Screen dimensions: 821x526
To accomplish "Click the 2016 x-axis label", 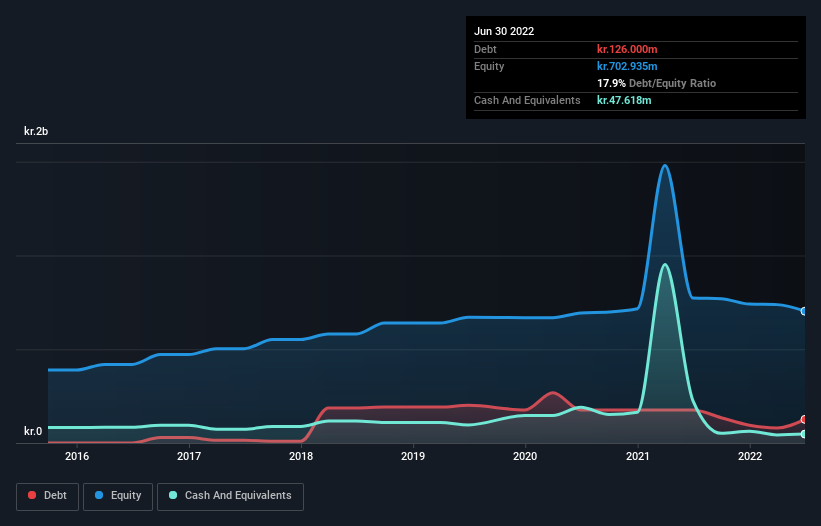I will pos(77,456).
